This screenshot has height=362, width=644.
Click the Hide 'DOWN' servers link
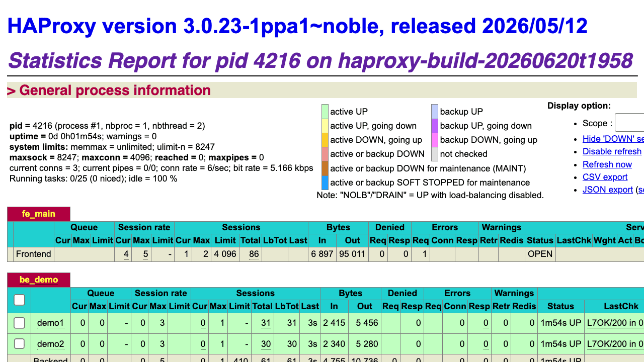(613, 139)
